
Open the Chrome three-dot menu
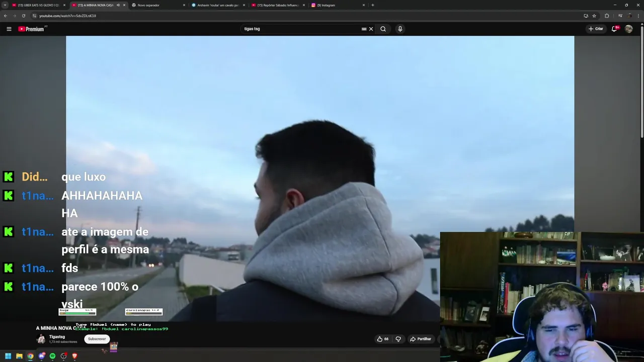tap(638, 16)
